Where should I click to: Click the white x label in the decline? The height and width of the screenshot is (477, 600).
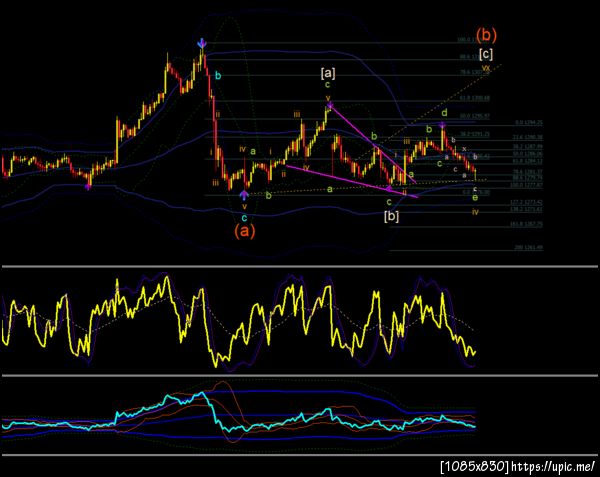pyautogui.click(x=464, y=148)
